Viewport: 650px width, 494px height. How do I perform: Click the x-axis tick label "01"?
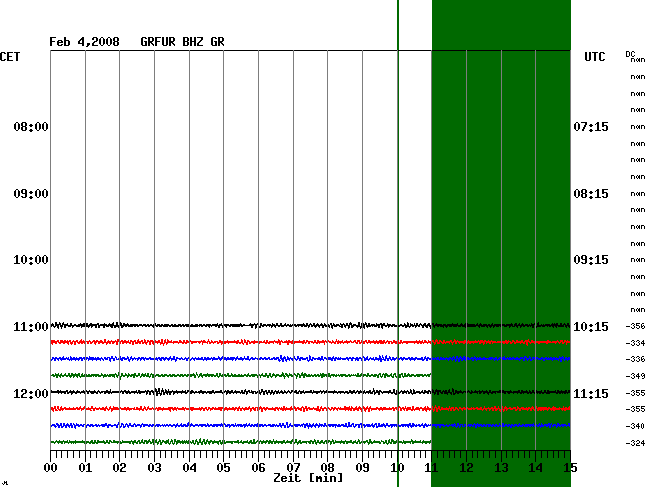click(85, 467)
